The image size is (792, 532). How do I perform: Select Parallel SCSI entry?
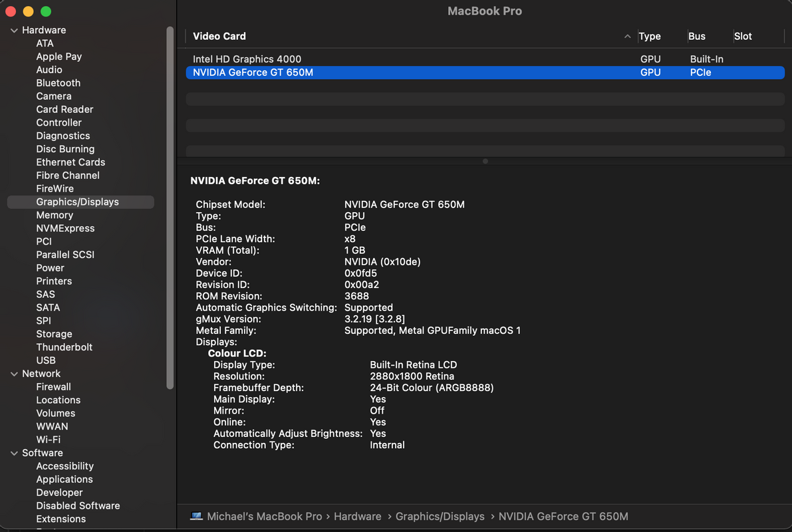65,255
